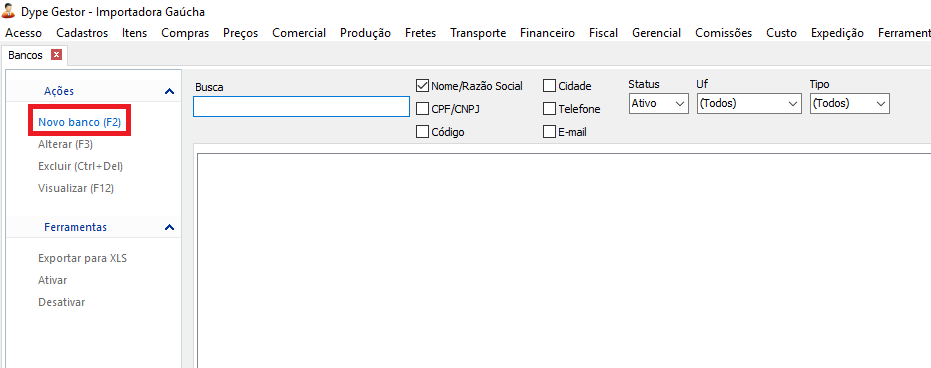
Task: Click Exportar para XLS tool
Action: pyautogui.click(x=83, y=259)
